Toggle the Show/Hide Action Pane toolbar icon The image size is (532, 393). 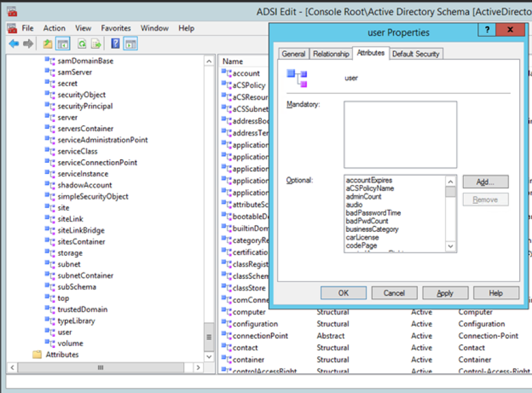(x=131, y=44)
